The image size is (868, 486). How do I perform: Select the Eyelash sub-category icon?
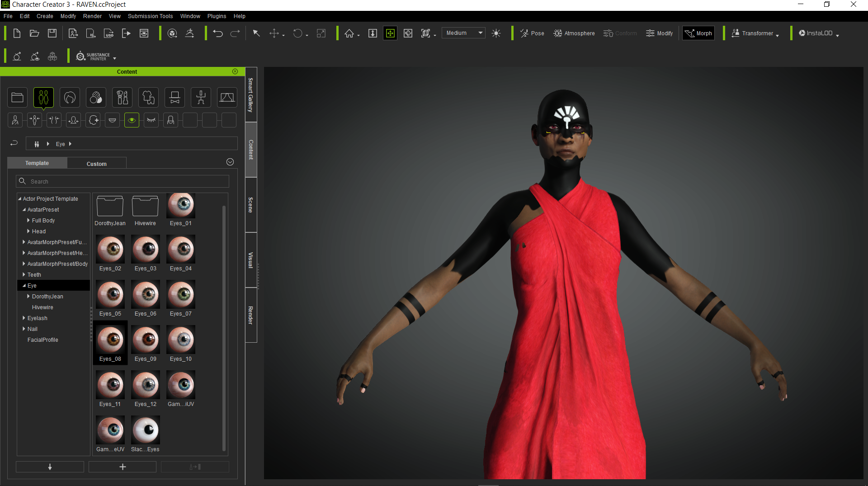151,120
